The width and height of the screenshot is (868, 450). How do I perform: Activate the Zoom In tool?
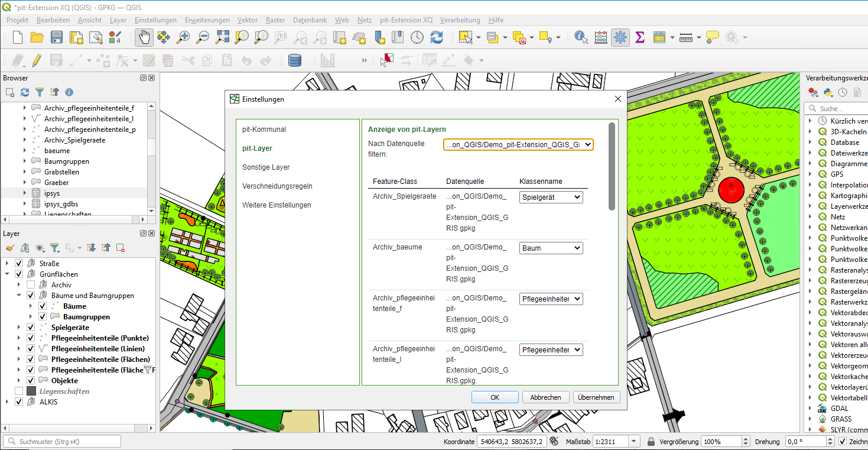click(183, 37)
